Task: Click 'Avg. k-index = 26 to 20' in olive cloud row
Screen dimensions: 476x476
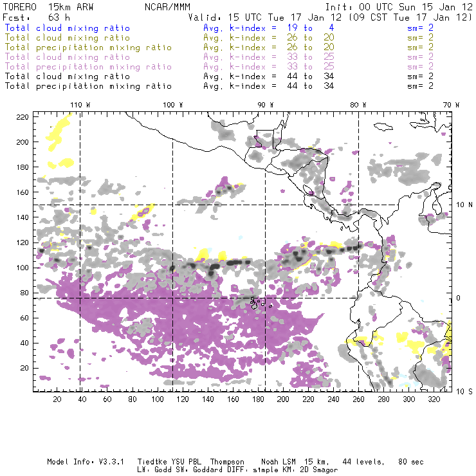Action: tap(269, 38)
